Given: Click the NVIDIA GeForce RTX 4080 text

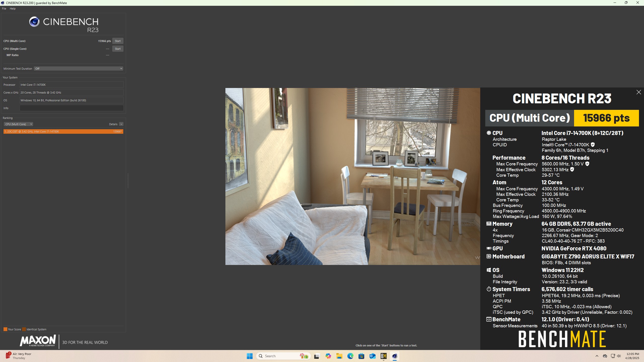Looking at the screenshot, I should click(574, 248).
